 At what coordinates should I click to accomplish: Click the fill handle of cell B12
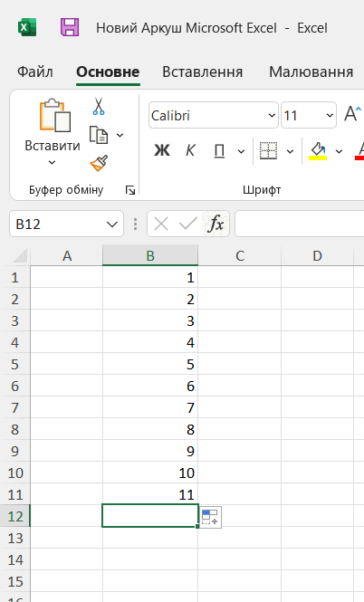coord(197,526)
